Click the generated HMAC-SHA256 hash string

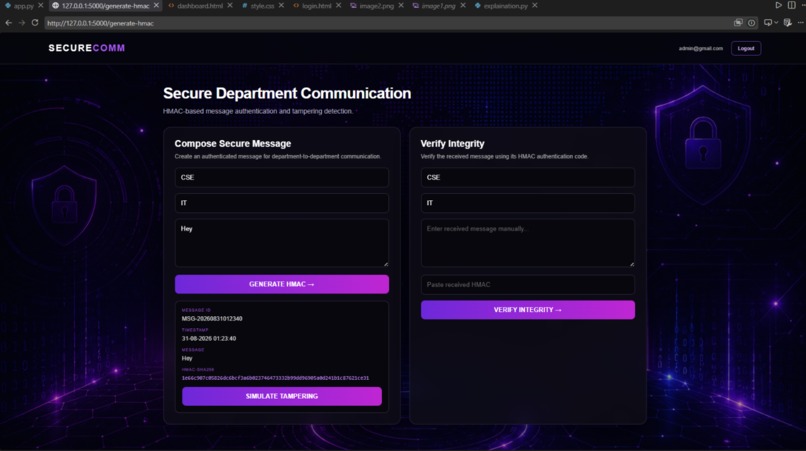[x=275, y=378]
